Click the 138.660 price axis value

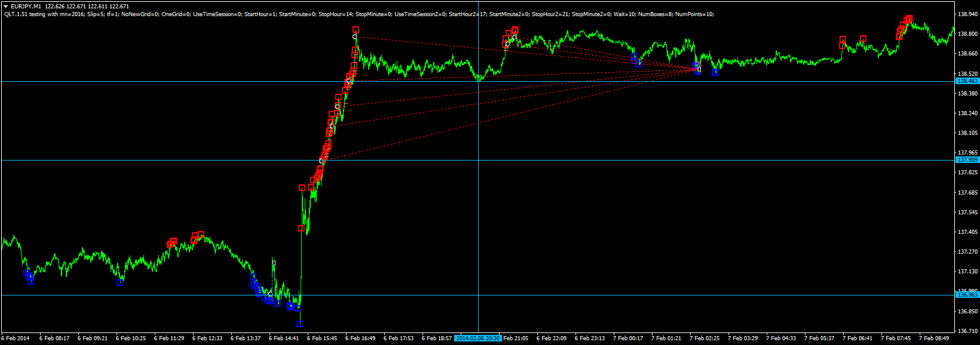(967, 53)
